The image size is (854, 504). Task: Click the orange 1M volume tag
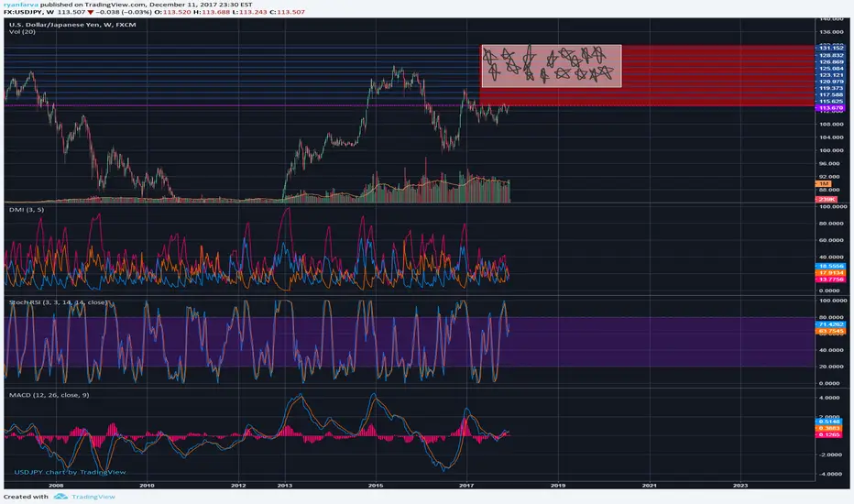pyautogui.click(x=823, y=183)
